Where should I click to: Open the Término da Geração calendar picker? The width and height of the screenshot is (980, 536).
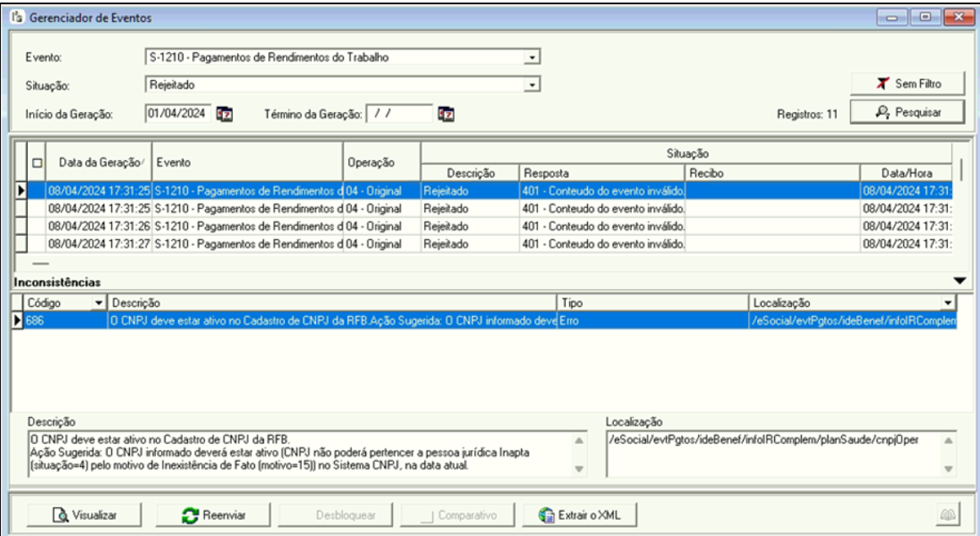[x=448, y=114]
